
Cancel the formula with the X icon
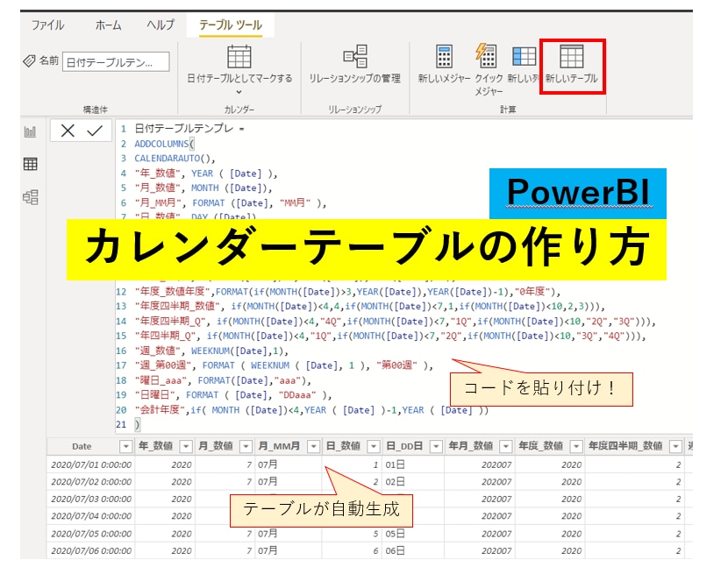pyautogui.click(x=68, y=131)
